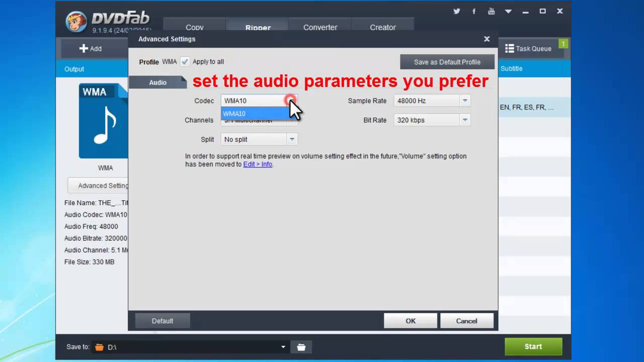Click the File Size: 330 MB text

(89, 262)
